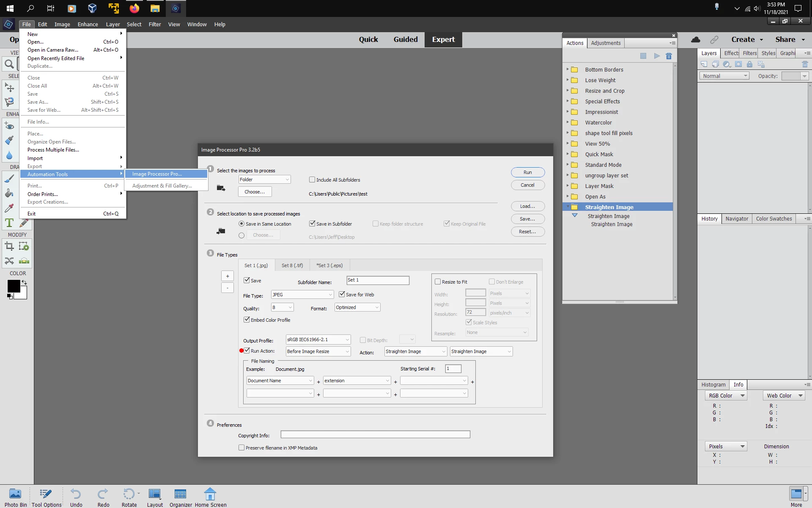Select the Move tool

[x=9, y=88]
